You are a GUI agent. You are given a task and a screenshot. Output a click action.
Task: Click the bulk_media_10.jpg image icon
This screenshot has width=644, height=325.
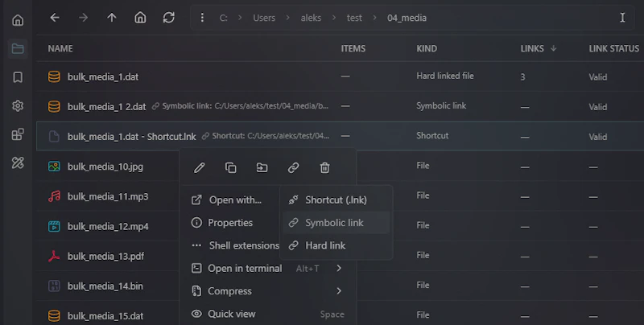54,167
